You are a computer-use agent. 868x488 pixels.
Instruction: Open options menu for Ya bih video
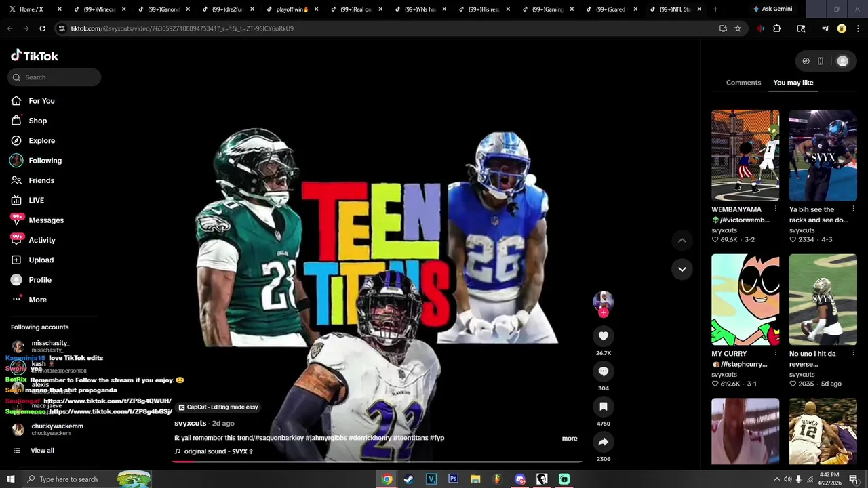pos(853,209)
